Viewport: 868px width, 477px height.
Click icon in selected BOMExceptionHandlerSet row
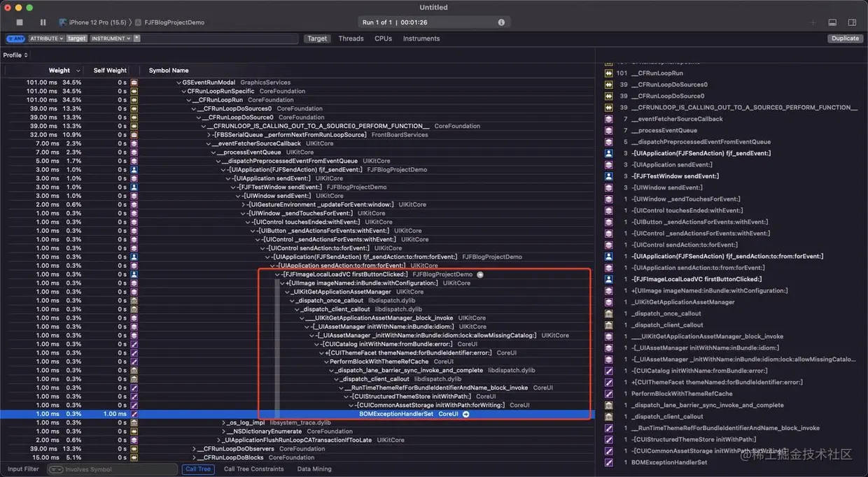(x=134, y=414)
